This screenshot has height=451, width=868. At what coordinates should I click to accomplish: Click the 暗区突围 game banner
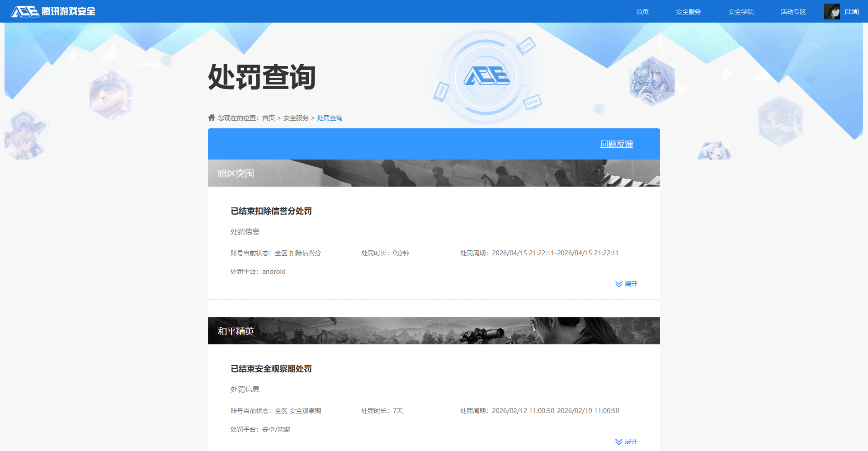(434, 173)
